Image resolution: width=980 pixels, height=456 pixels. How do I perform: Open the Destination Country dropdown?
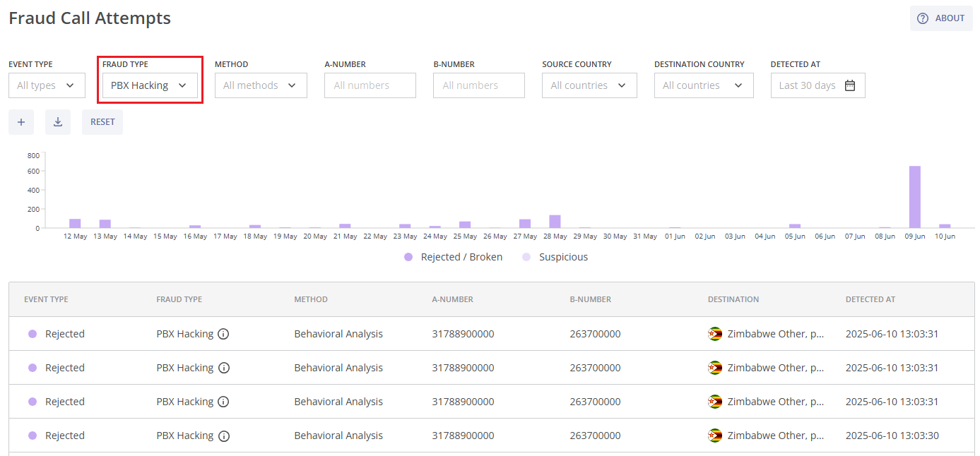tap(704, 85)
